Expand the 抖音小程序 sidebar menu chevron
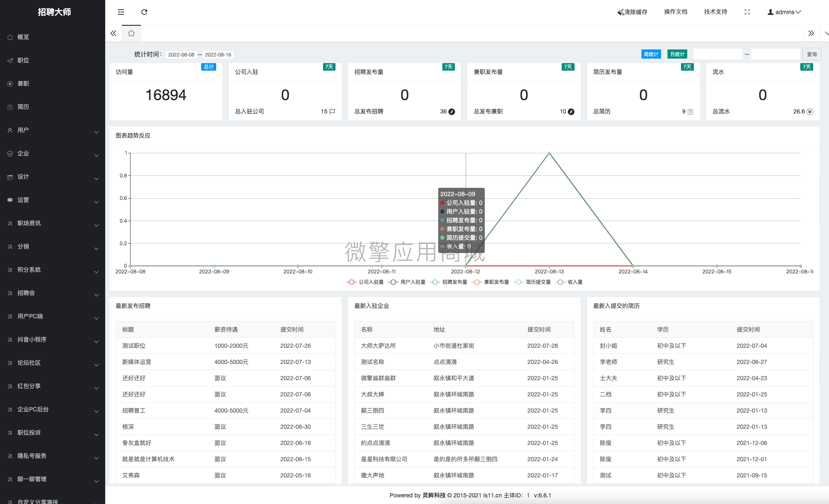This screenshot has width=829, height=504. [96, 342]
